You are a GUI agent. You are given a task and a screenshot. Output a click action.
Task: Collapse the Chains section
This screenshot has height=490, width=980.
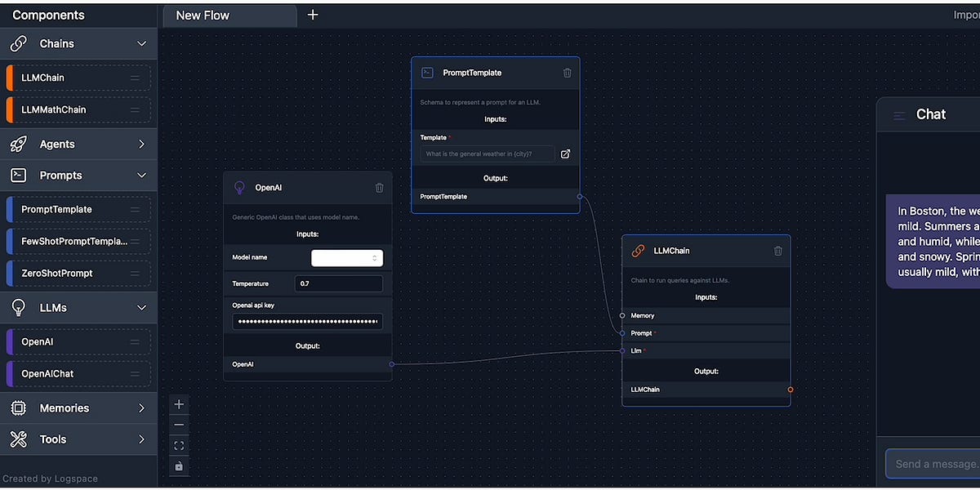click(141, 43)
